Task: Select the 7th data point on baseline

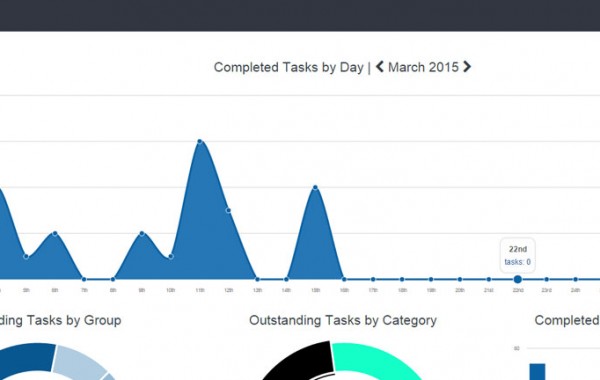Action: point(84,279)
